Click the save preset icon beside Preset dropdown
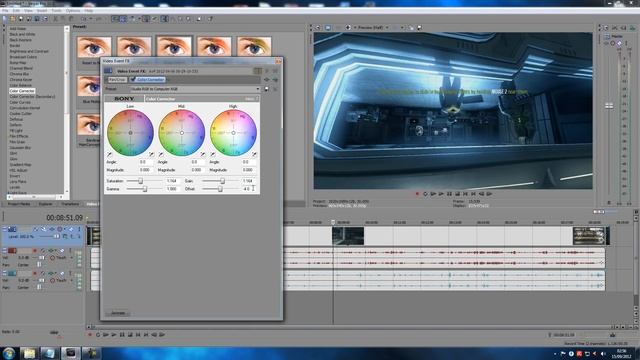Screen dimensions: 640x360 [x=267, y=89]
